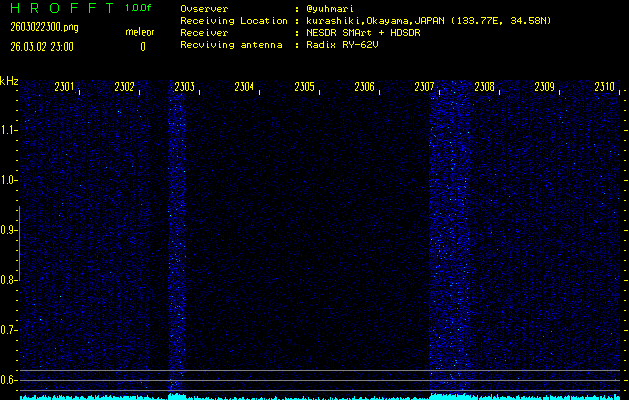Click the file name 2603022300.png
Screen dimensions: 629x400
[x=44, y=27]
